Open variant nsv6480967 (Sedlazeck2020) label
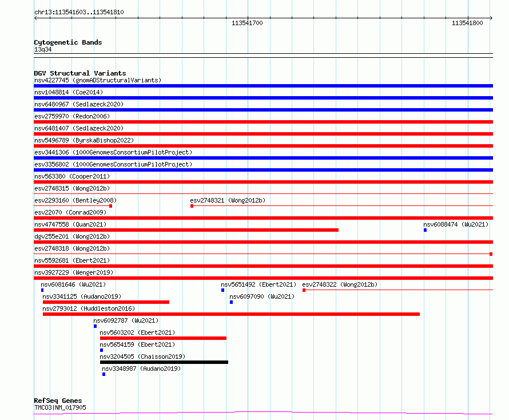This screenshot has height=420, width=509. pos(79,104)
